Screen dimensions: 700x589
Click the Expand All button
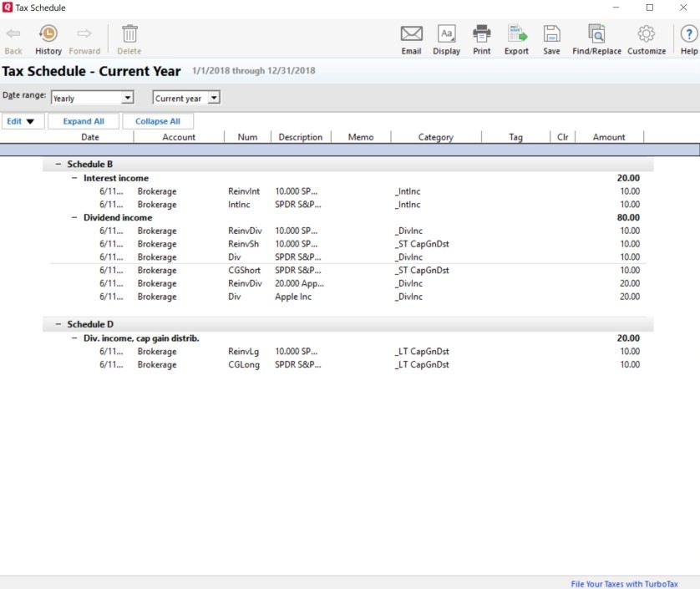84,121
